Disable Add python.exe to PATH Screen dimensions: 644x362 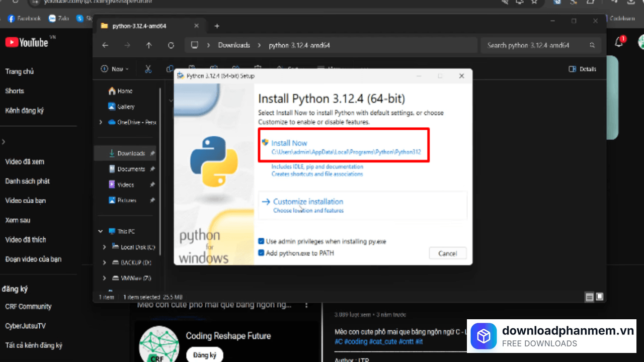261,253
